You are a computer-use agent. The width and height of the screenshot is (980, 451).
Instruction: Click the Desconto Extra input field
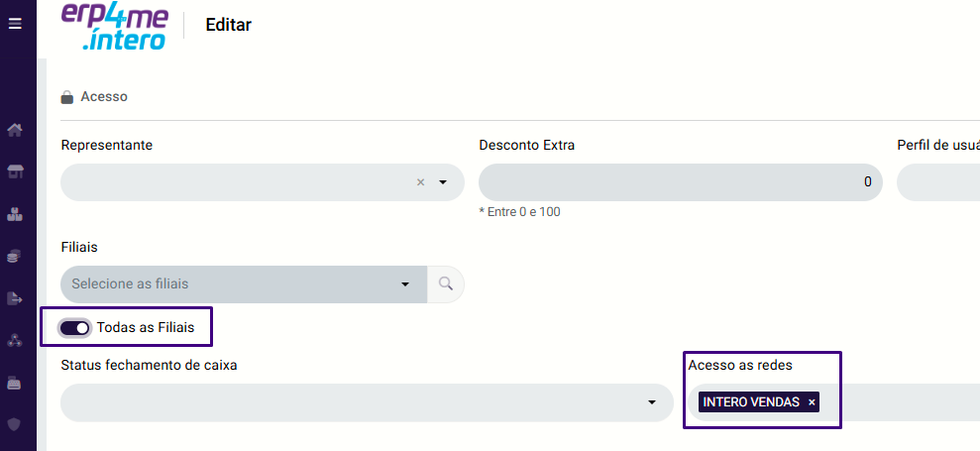(x=681, y=182)
